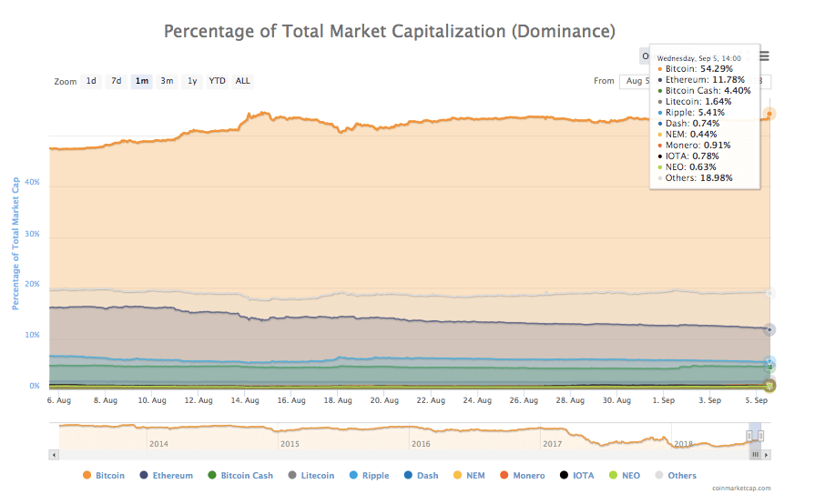Open the chart hamburger menu icon
The image size is (815, 504).
point(765,56)
